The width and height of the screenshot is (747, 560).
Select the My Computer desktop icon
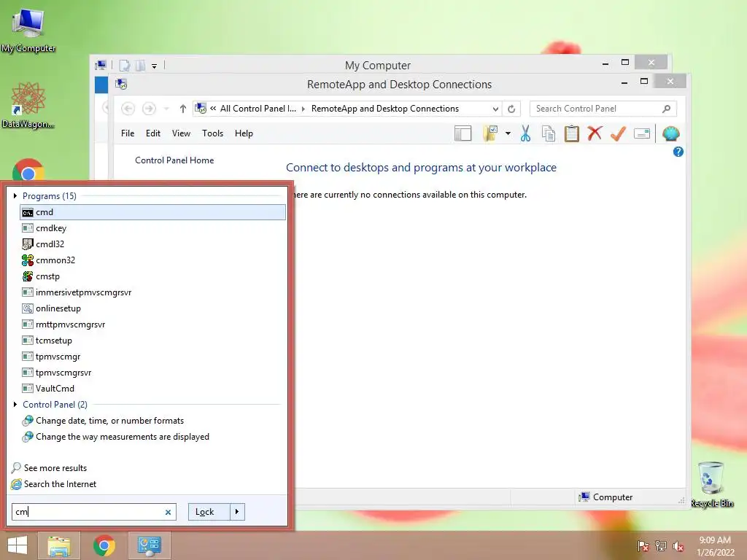[x=28, y=31]
